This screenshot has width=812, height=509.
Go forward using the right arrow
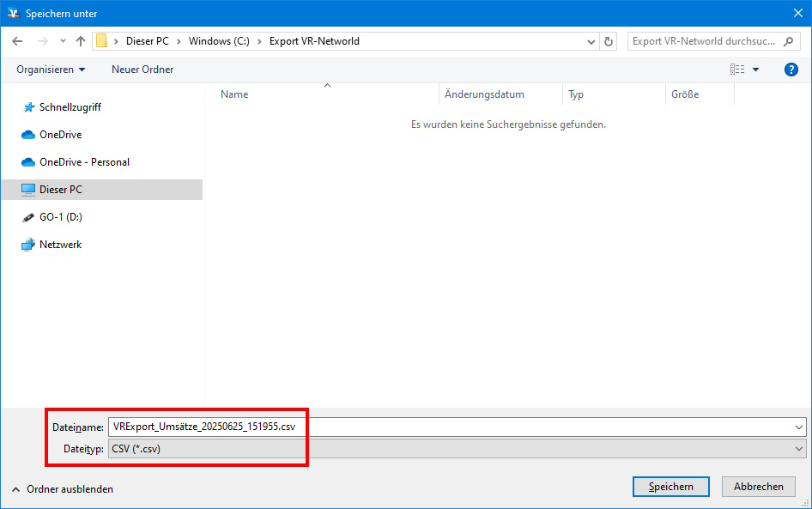point(42,41)
